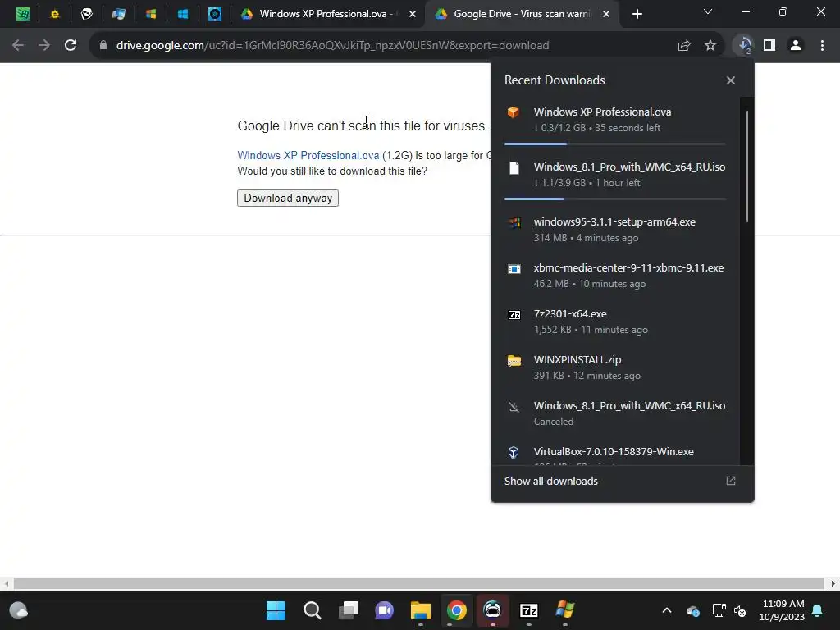Select the Windows XP Professional.ova download entry
Image resolution: width=840 pixels, height=630 pixels.
pos(615,120)
